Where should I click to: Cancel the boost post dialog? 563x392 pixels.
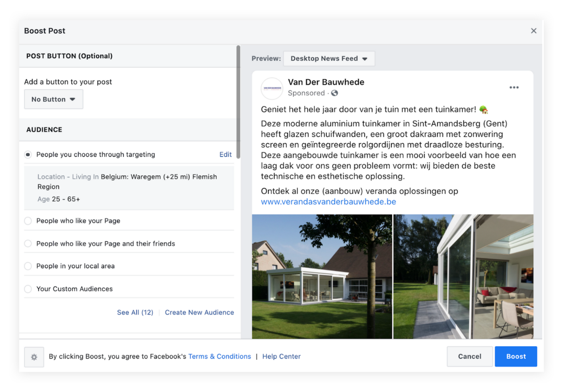click(469, 356)
